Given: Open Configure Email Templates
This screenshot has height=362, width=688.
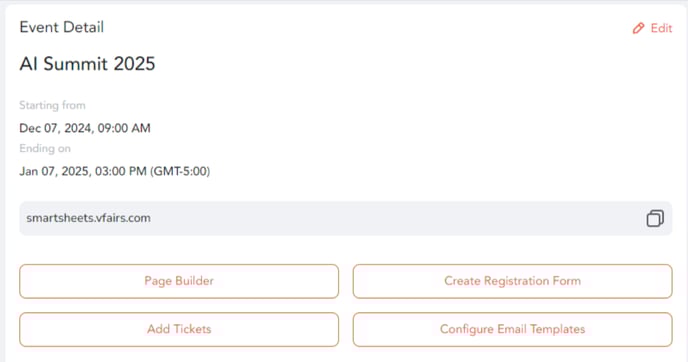Looking at the screenshot, I should 512,330.
